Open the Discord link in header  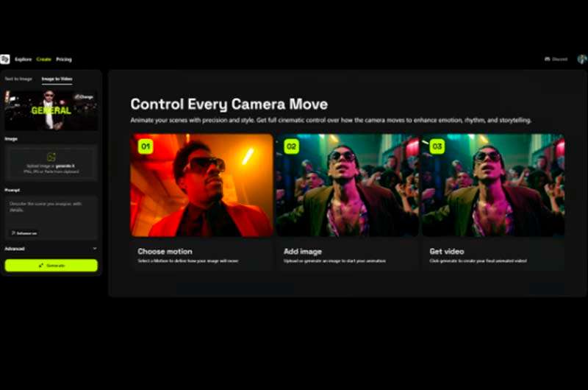[556, 60]
